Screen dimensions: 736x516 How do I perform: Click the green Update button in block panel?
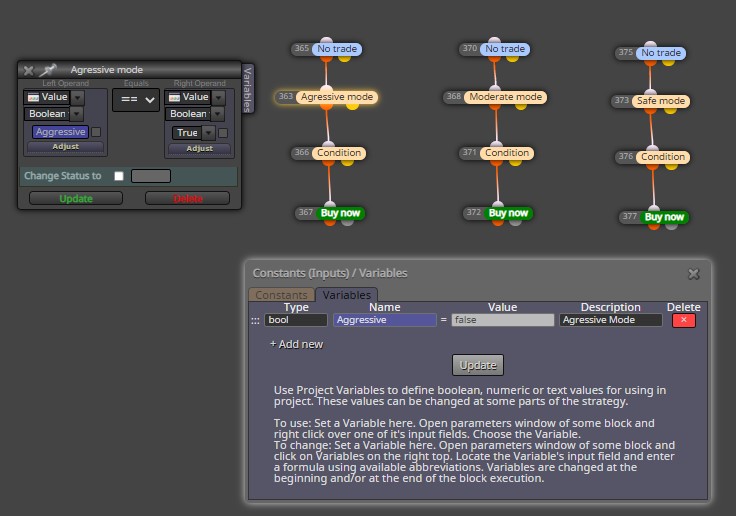pos(76,199)
